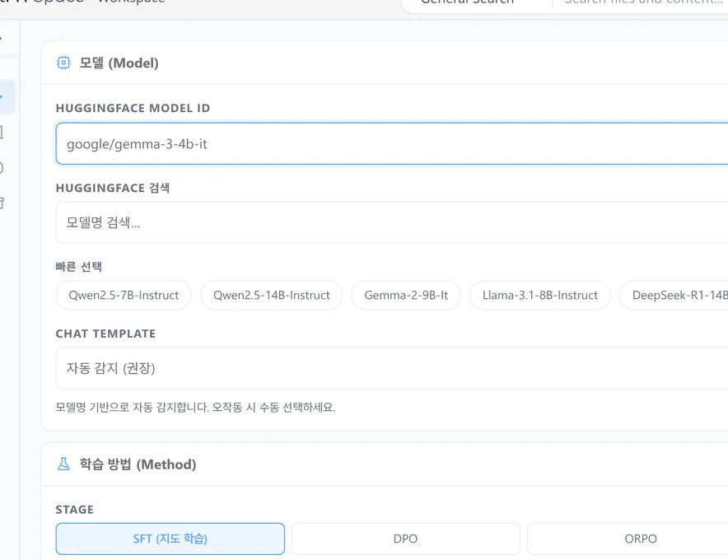
Task: Click the flask icon beside 학습 방법 (Method)
Action: point(63,464)
